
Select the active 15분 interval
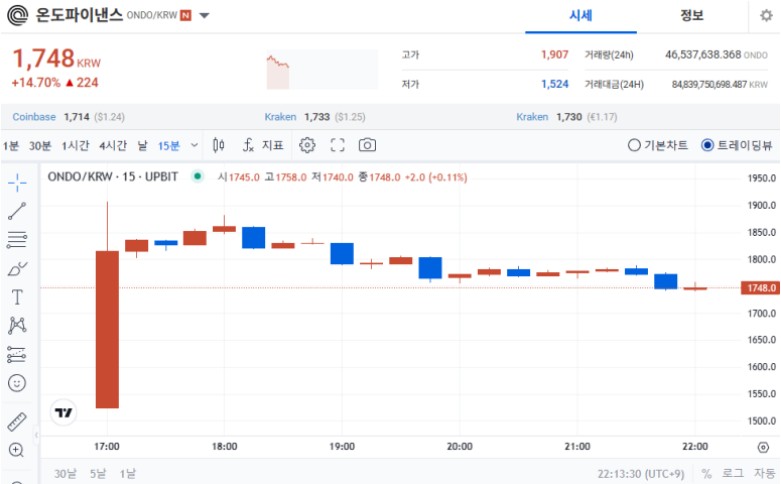(168, 145)
